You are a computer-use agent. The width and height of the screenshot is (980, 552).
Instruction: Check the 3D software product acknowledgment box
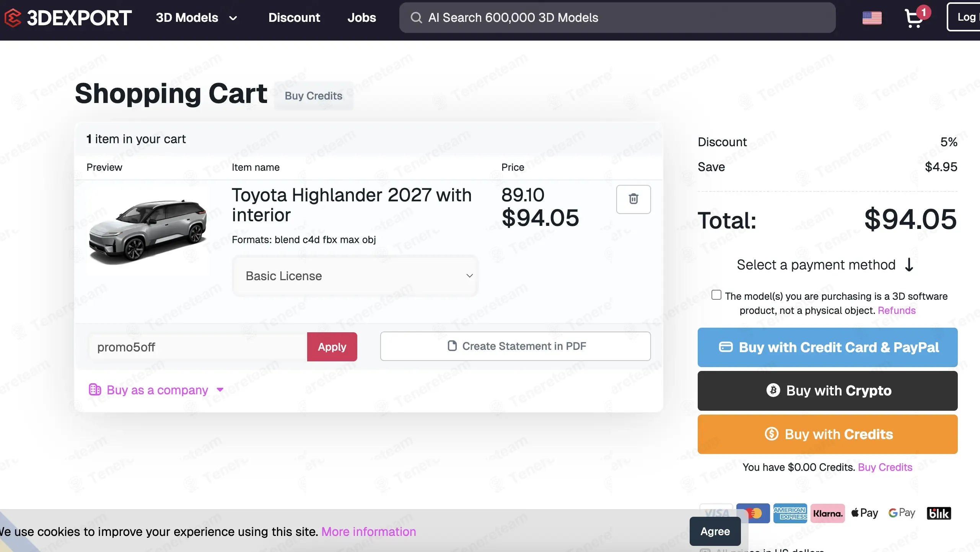[x=716, y=295]
